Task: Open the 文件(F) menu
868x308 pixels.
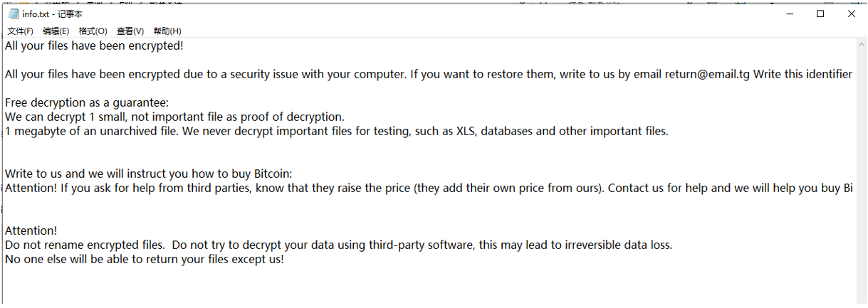Action: click(x=20, y=31)
